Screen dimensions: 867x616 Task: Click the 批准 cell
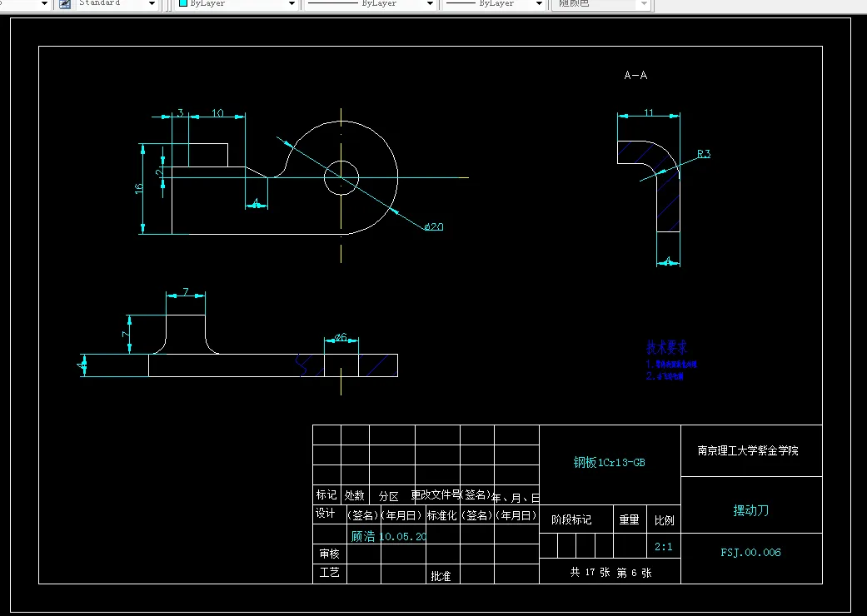pos(441,576)
